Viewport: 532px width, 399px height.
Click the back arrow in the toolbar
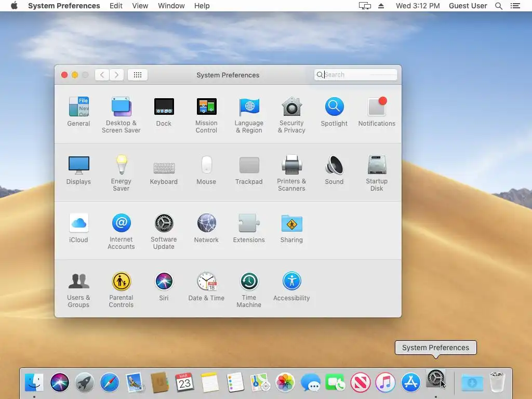(102, 75)
